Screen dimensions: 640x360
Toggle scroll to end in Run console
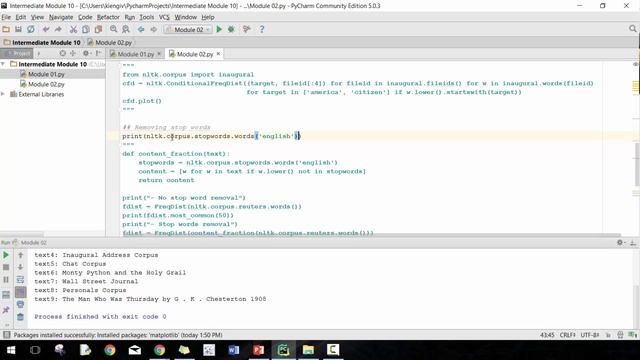pos(20,292)
